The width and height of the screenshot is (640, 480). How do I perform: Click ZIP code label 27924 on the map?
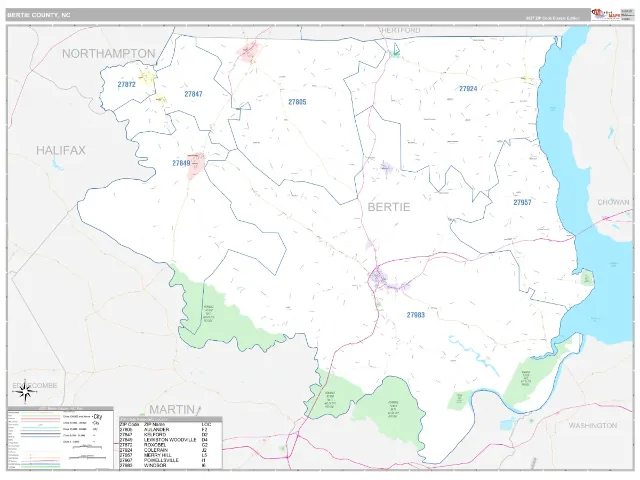(x=468, y=89)
